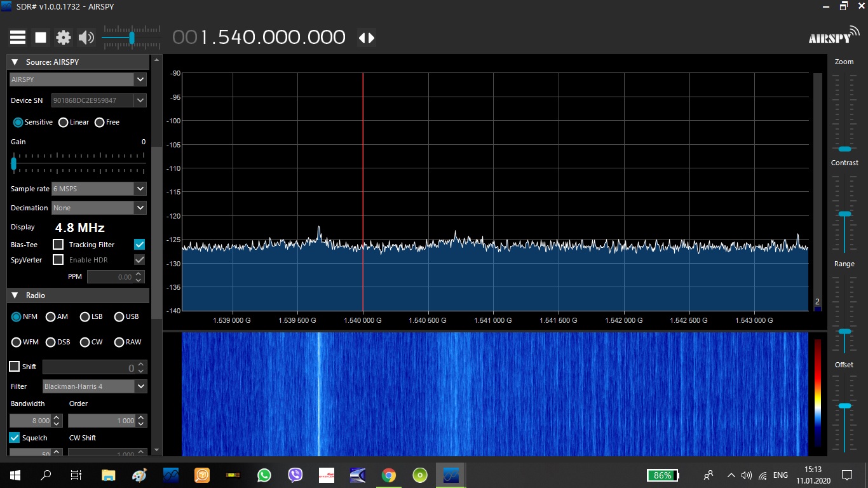Click the Order stepper arrows
Image resolution: width=868 pixels, height=488 pixels.
(142, 421)
